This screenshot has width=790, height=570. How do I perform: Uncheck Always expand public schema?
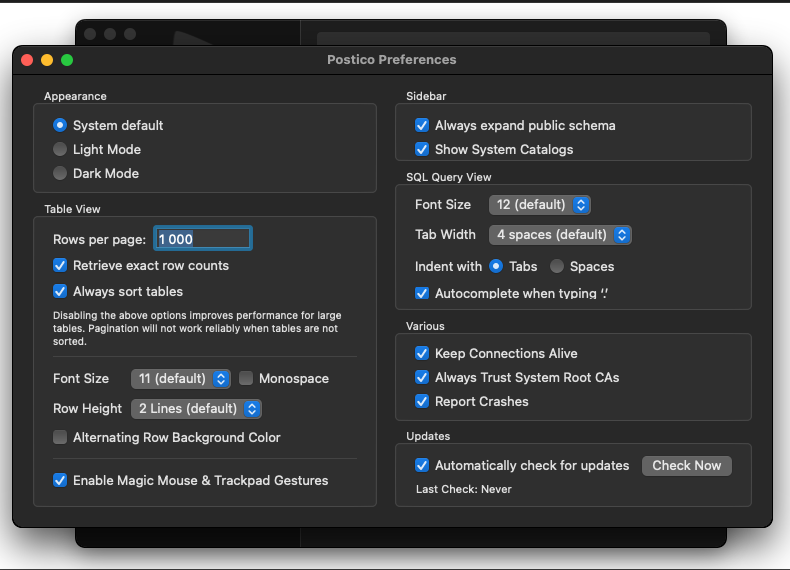[x=422, y=125]
